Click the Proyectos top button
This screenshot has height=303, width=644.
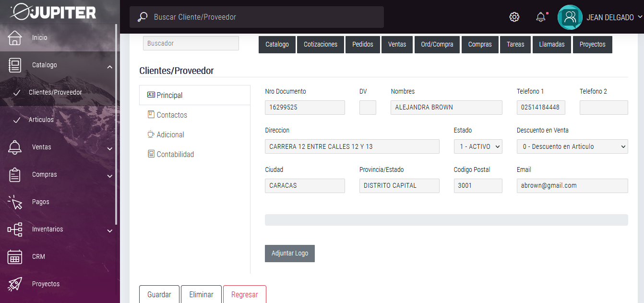[593, 44]
